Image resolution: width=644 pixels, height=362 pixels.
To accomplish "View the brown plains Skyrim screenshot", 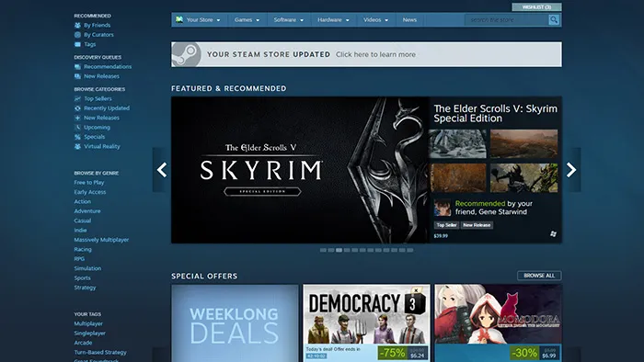I will tap(524, 144).
